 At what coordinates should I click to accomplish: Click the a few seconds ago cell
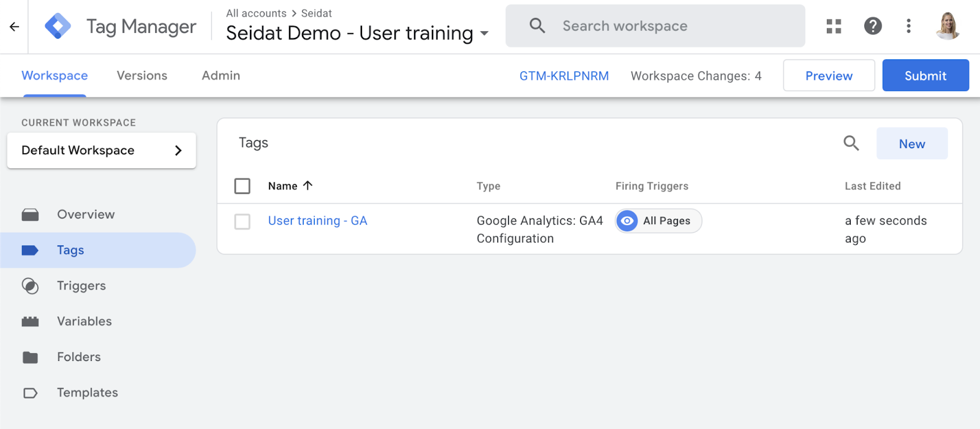886,229
